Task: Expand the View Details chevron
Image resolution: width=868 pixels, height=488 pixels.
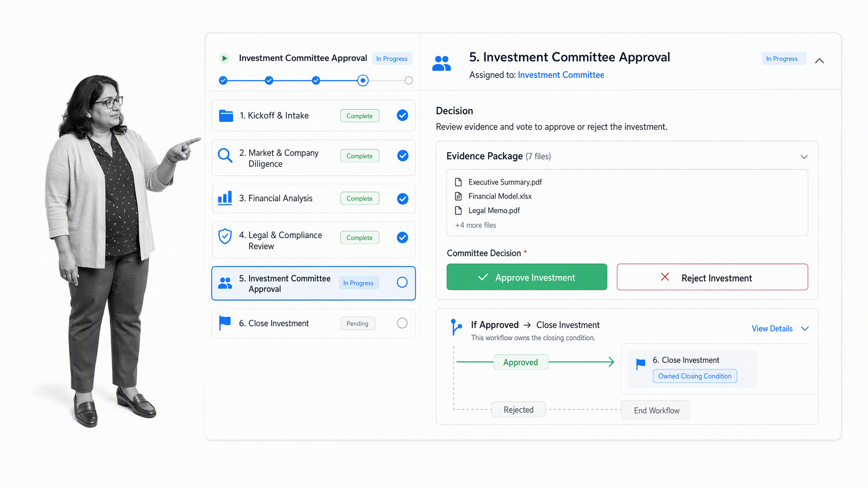Action: coord(805,328)
